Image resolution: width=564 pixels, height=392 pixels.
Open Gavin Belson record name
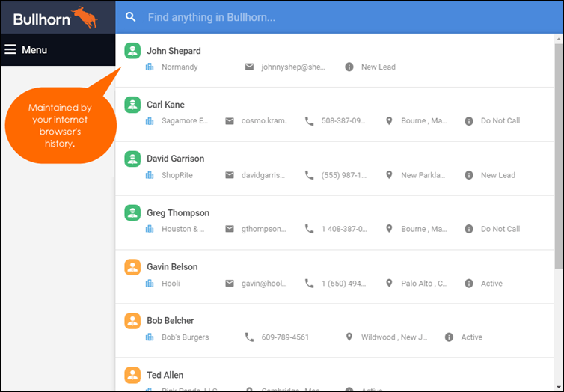(x=172, y=267)
